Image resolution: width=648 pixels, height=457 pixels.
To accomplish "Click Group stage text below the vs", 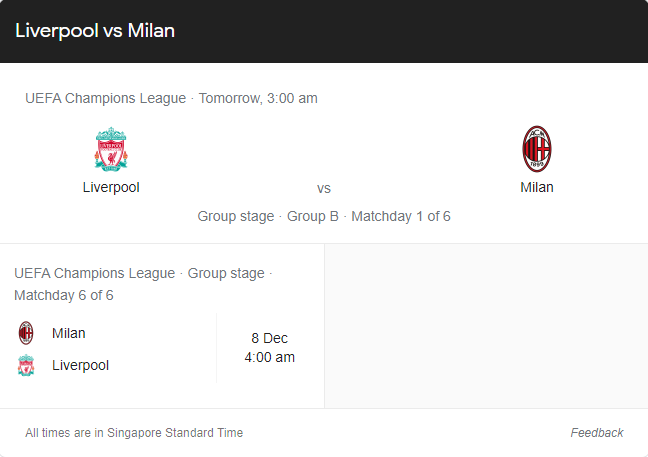I will click(236, 216).
